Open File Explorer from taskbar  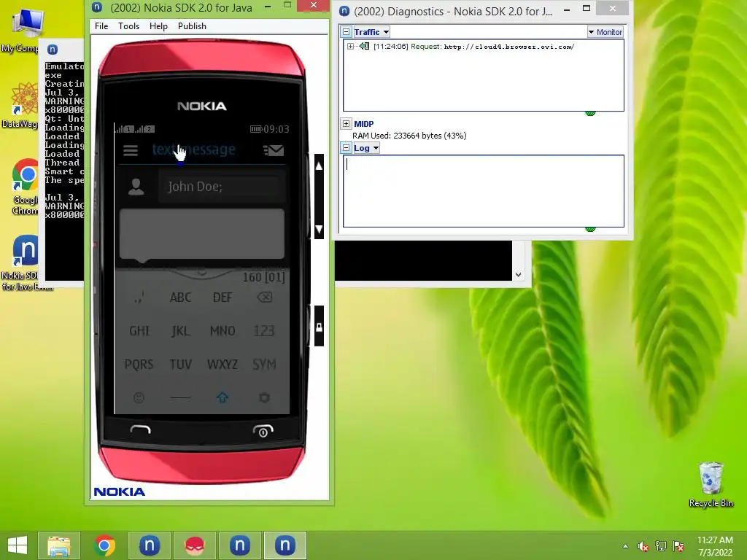pyautogui.click(x=59, y=545)
